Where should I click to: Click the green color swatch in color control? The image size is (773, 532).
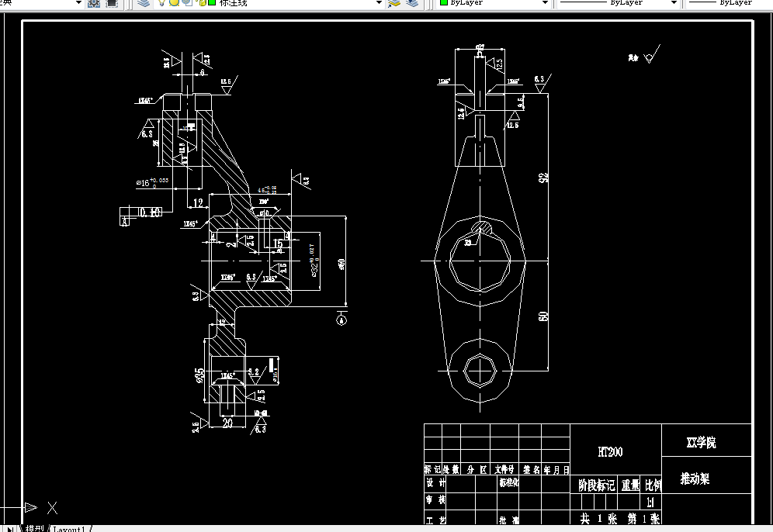tap(443, 4)
